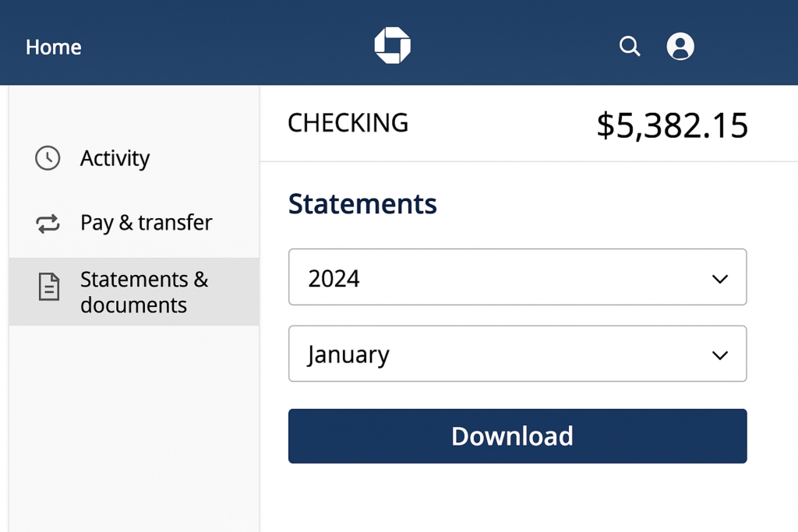
Task: Open the Activity sidebar item
Action: [x=115, y=158]
